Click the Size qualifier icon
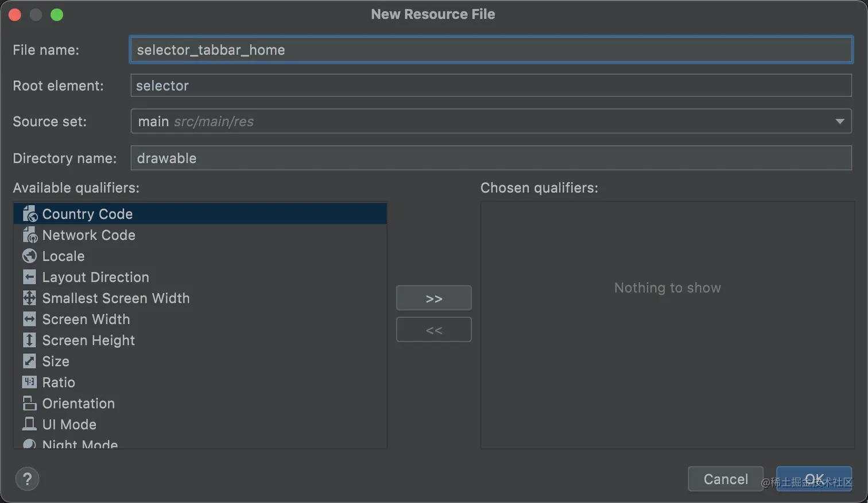Image resolution: width=868 pixels, height=503 pixels. 29,361
